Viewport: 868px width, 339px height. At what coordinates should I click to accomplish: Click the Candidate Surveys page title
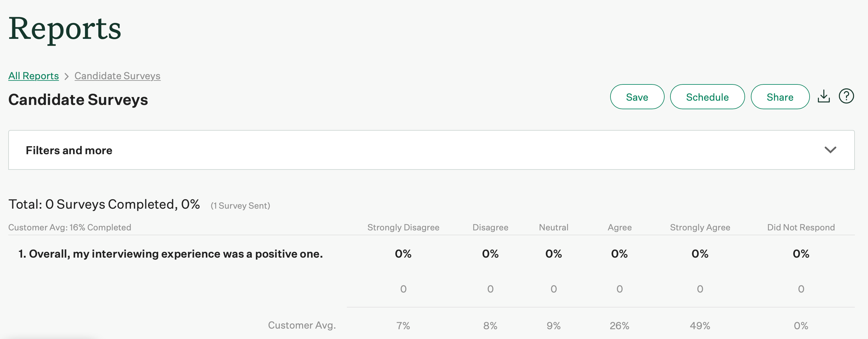tap(78, 99)
